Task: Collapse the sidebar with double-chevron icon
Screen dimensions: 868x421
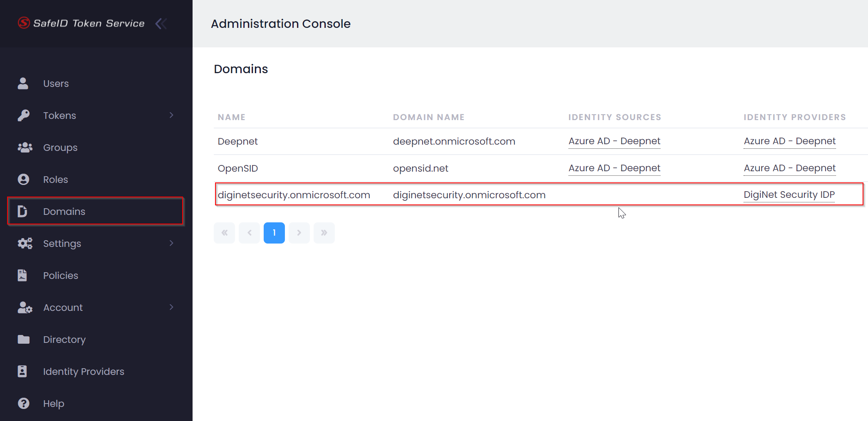Action: point(161,24)
